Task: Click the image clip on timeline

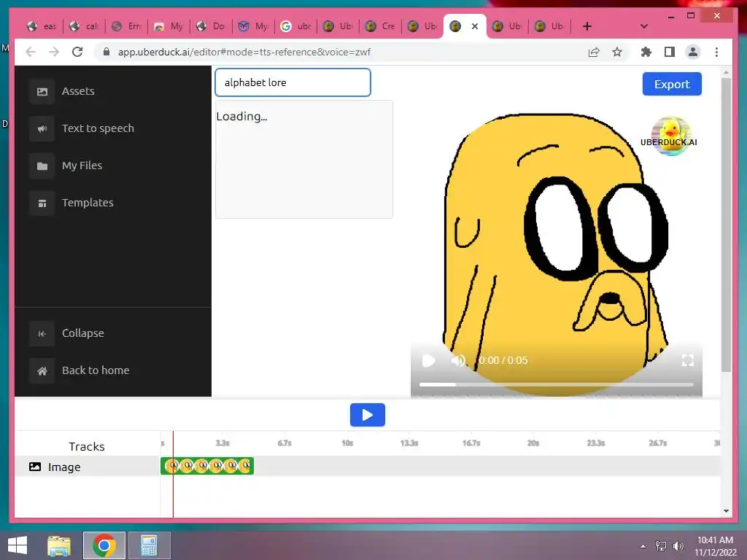Action: click(x=207, y=466)
